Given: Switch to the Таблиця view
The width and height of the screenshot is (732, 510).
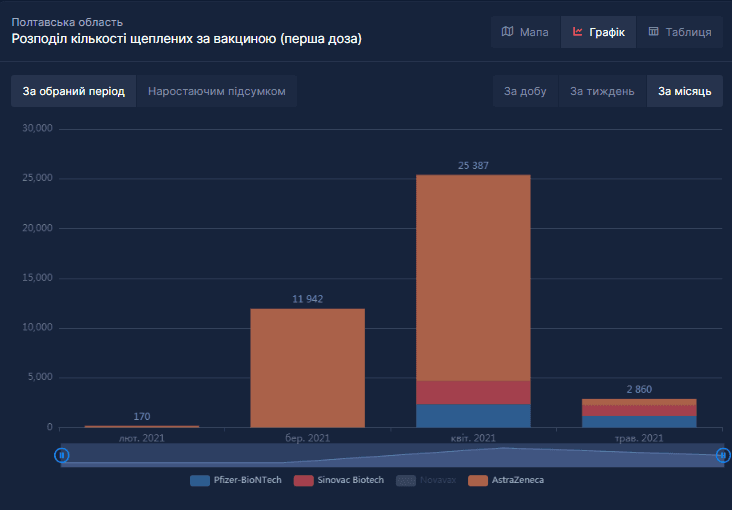Looking at the screenshot, I should point(680,32).
